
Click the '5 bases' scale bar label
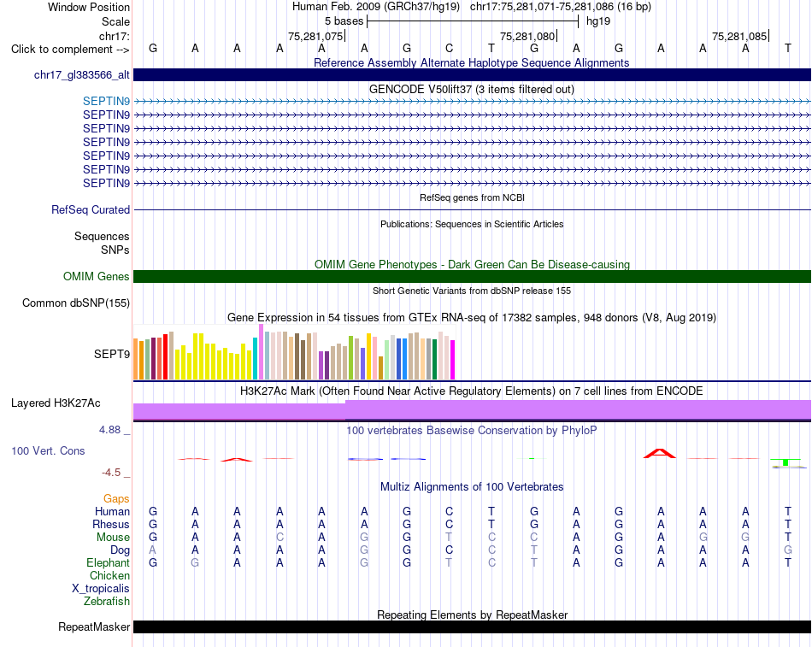pos(344,21)
